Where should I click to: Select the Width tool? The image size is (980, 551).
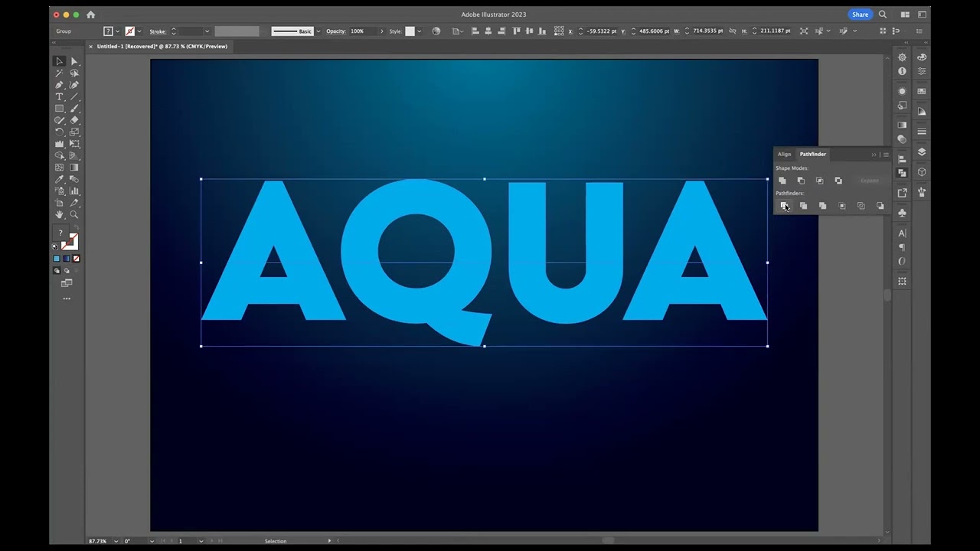pyautogui.click(x=59, y=144)
